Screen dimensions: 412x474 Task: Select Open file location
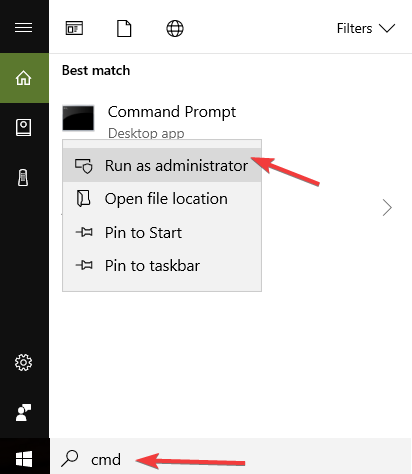coord(162,199)
